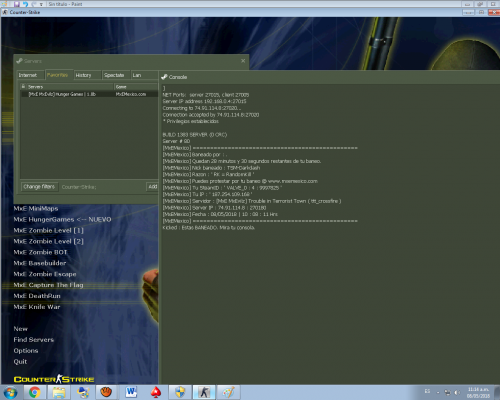Choose Find Servers in main menu
Image resolution: width=500 pixels, height=400 pixels.
coord(34,340)
